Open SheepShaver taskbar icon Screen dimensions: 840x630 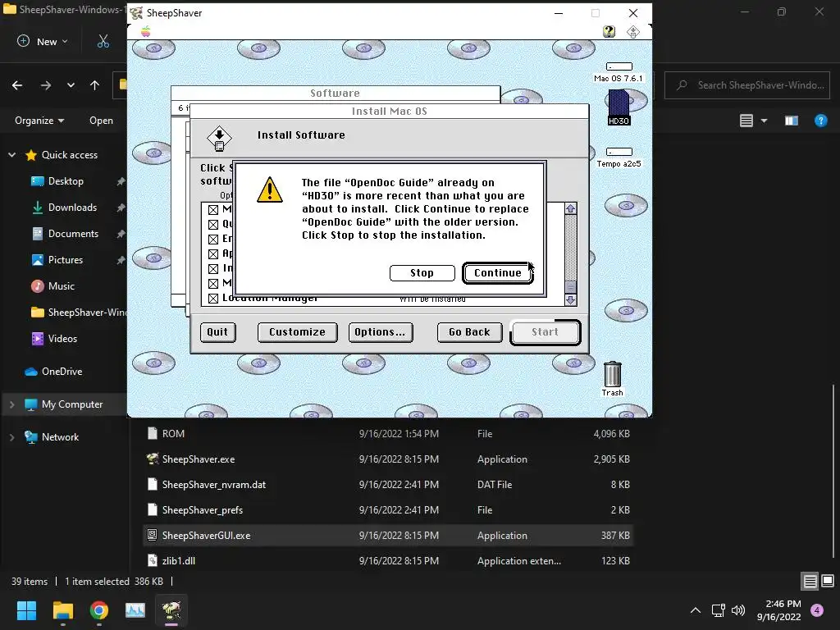[171, 610]
